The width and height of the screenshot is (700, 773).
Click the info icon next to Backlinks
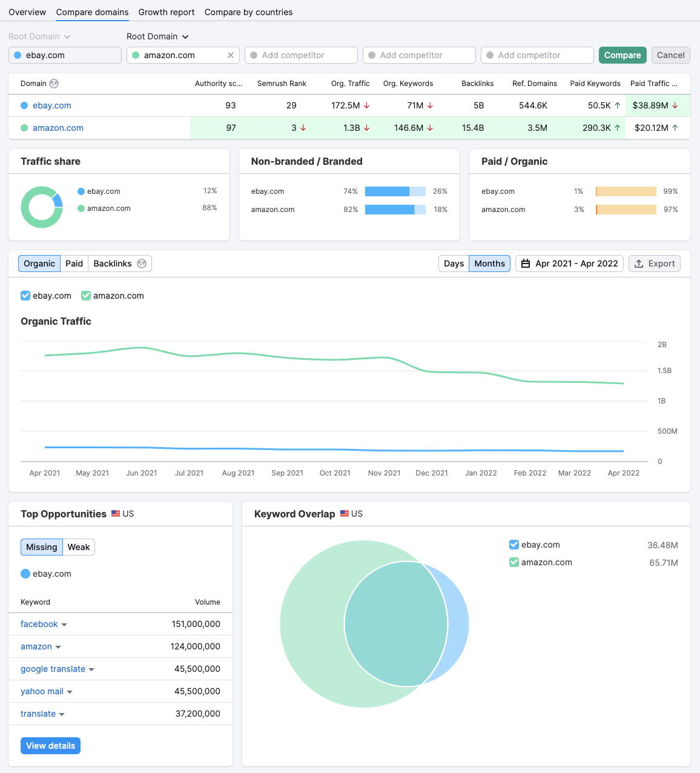click(142, 264)
